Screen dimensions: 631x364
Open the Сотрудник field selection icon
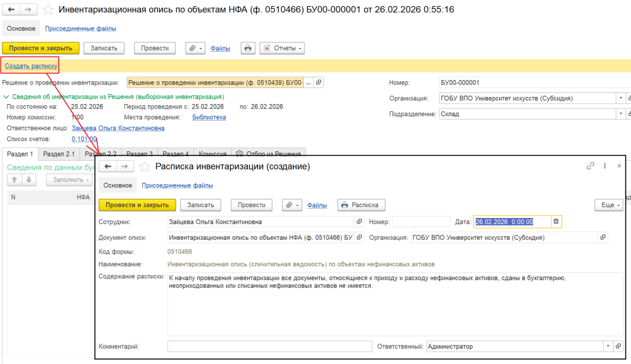pyautogui.click(x=359, y=222)
